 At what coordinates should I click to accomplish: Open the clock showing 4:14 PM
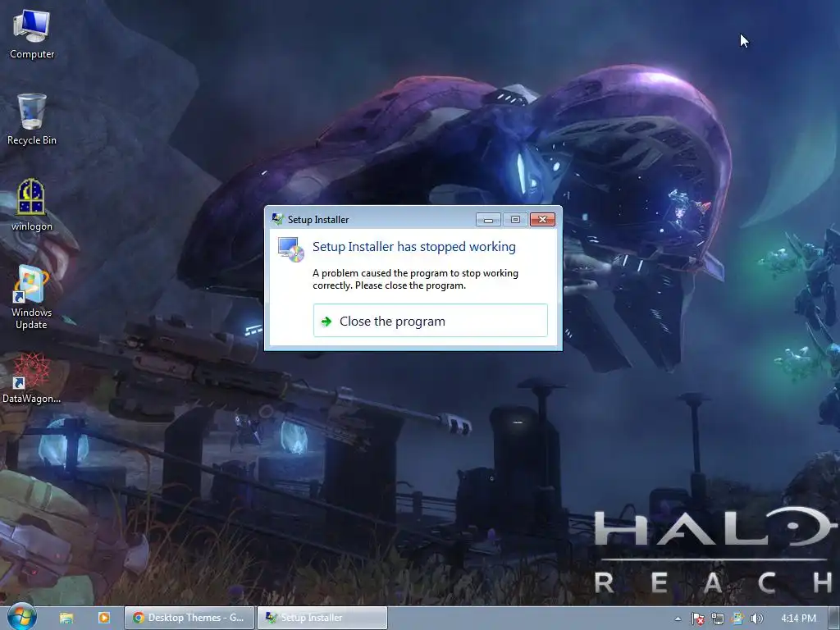[798, 619]
